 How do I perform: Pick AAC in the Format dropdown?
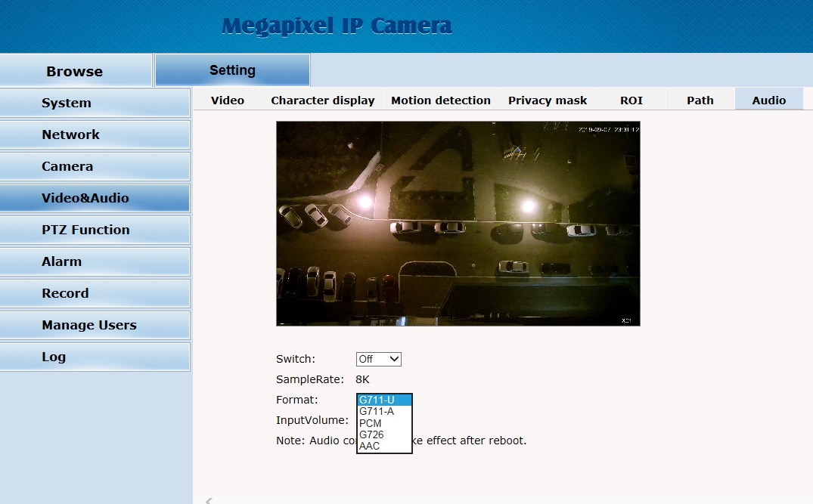(370, 447)
